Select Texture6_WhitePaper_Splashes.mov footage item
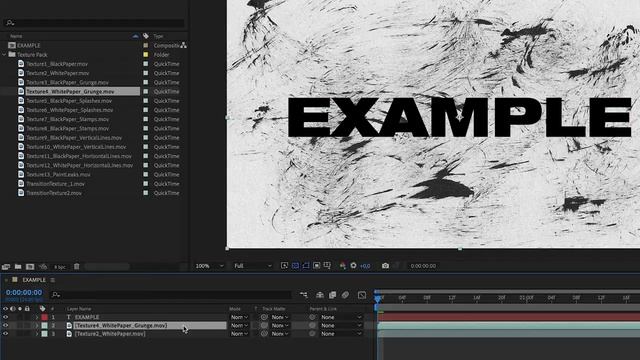Image resolution: width=640 pixels, height=360 pixels. 70,110
